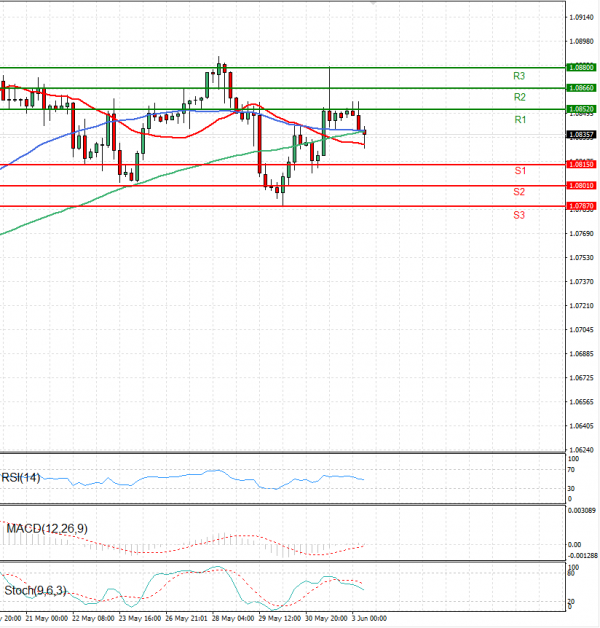This screenshot has height=628, width=600.
Task: Click the Stoch(9,6,3) indicator label
Action: 35,590
